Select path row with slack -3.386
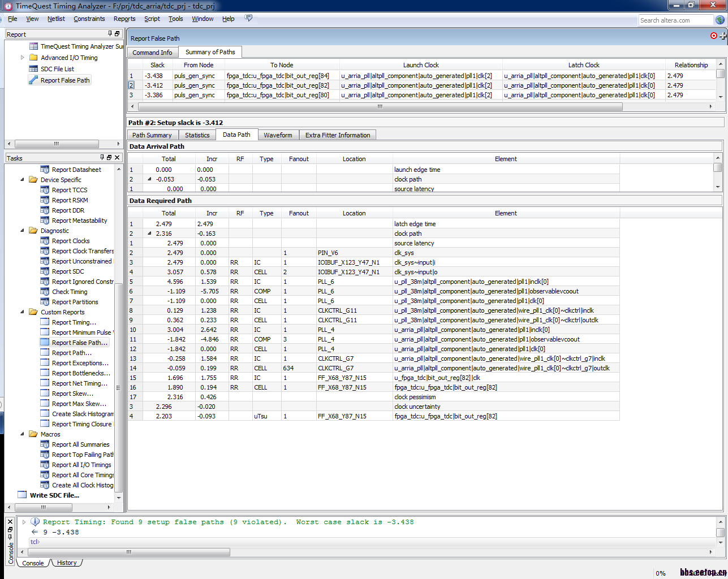Viewport: 728px width, 579px height. click(x=153, y=95)
